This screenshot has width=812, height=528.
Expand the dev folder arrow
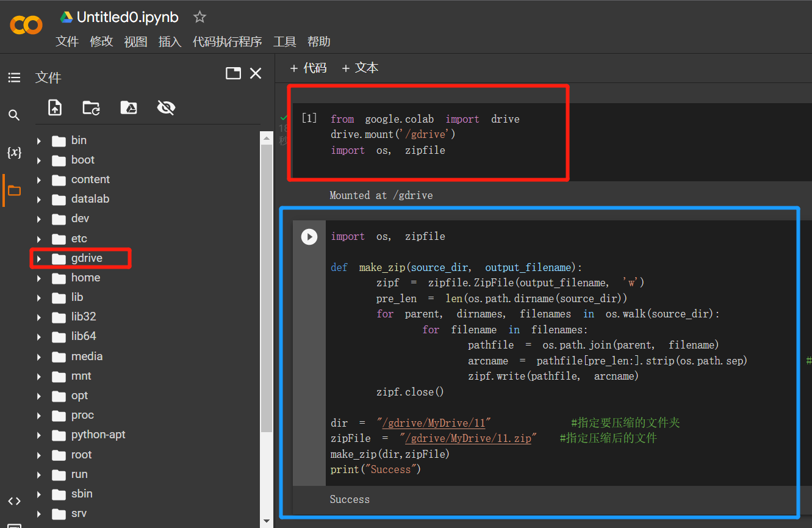pos(39,219)
